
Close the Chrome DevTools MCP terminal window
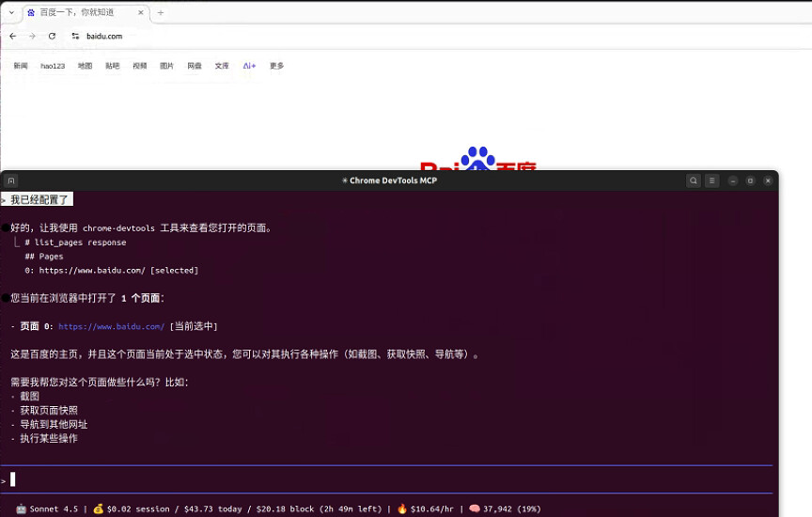click(x=768, y=180)
